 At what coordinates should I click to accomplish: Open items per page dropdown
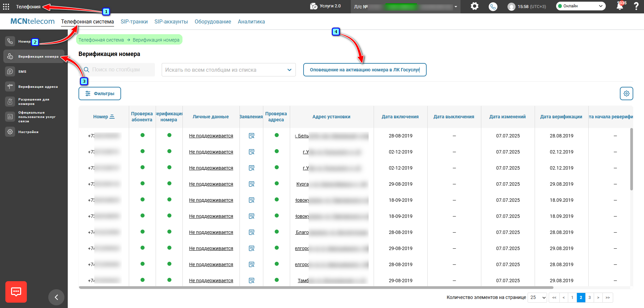(537, 297)
